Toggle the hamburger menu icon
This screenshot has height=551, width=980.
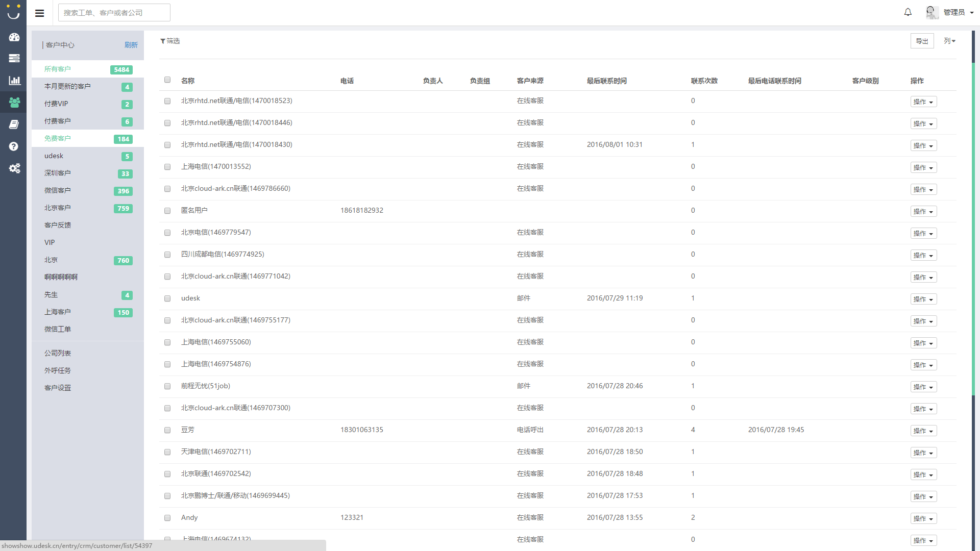[39, 13]
